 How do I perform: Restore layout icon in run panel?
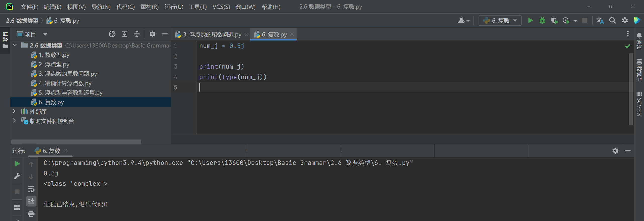(x=17, y=207)
